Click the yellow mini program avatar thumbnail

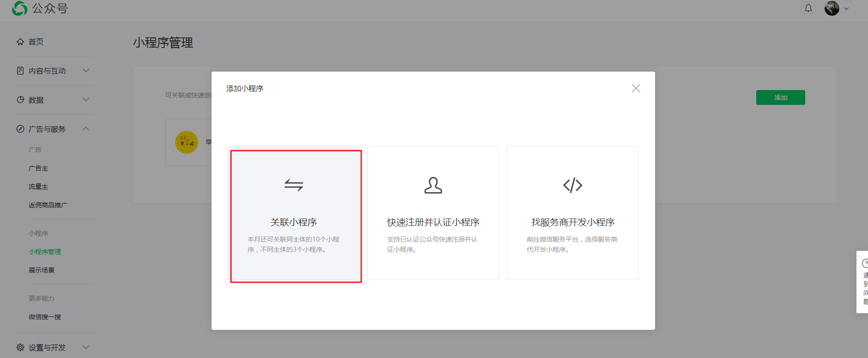coord(187,142)
